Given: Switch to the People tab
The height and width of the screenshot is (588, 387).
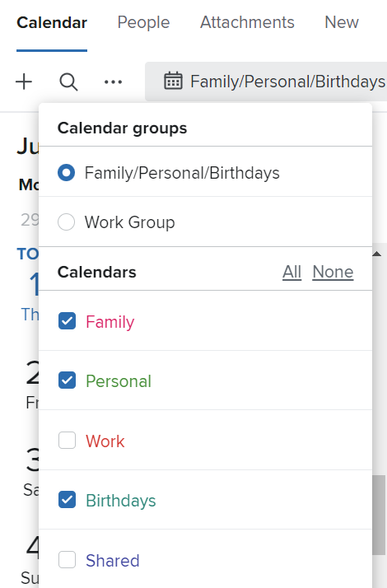Looking at the screenshot, I should click(143, 22).
